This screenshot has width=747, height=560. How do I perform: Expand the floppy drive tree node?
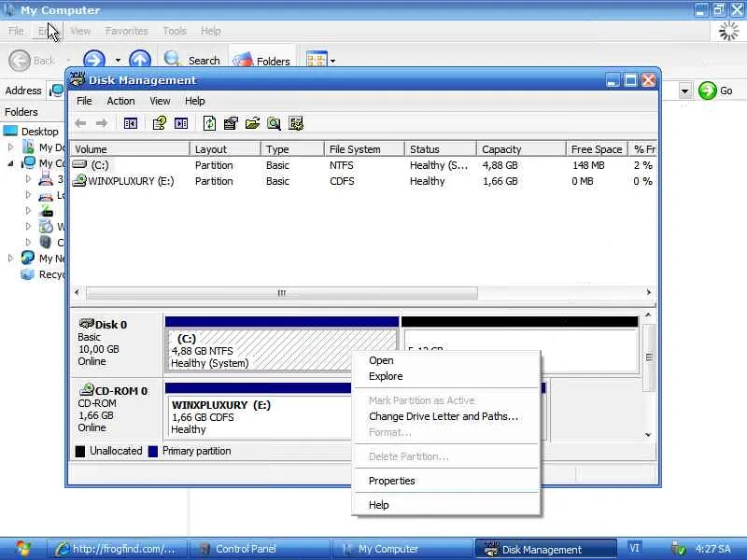click(x=28, y=179)
